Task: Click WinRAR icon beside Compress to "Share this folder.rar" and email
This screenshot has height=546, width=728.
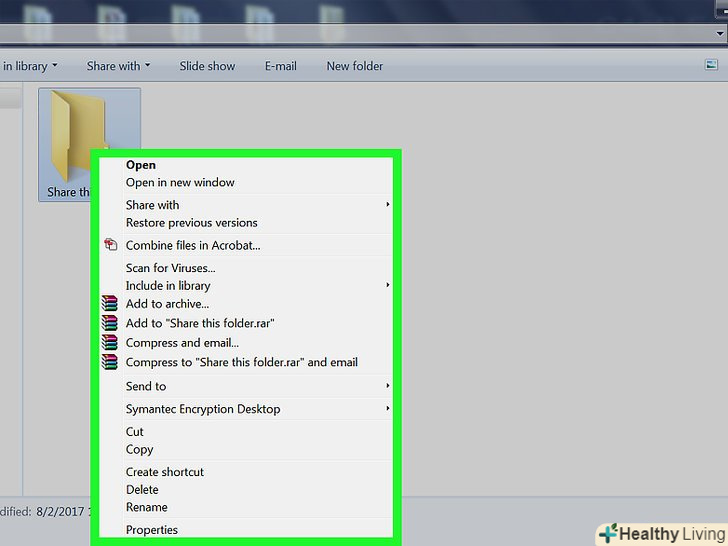Action: click(110, 362)
